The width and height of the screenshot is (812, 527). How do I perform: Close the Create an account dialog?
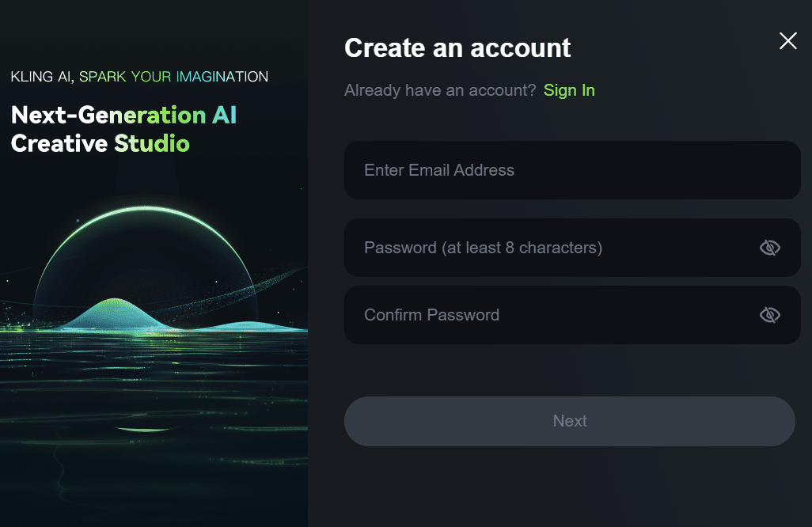coord(787,41)
